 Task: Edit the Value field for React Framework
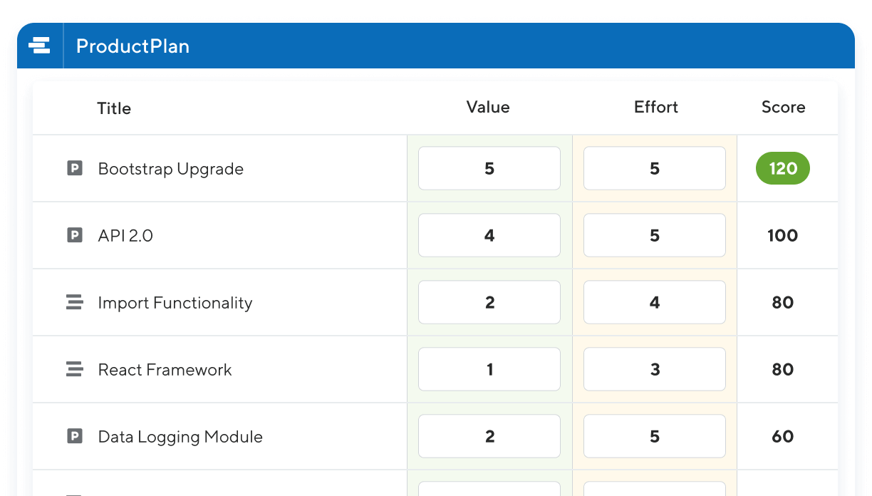(x=489, y=369)
